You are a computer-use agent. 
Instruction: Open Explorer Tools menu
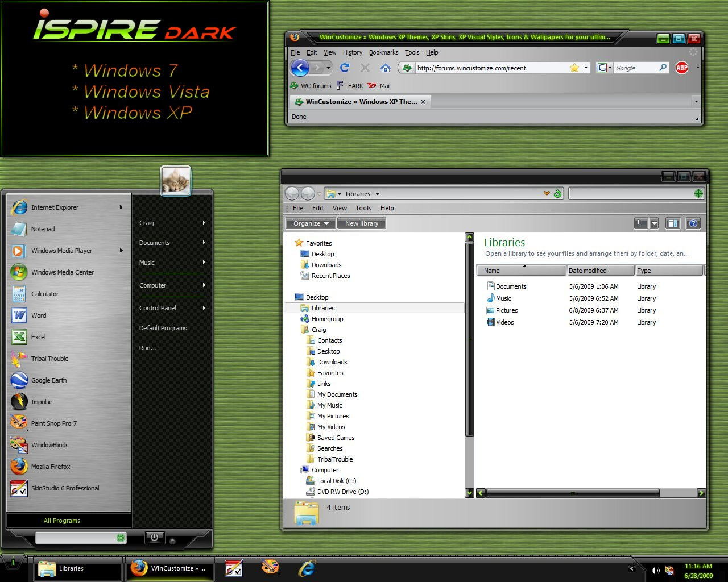tap(363, 208)
